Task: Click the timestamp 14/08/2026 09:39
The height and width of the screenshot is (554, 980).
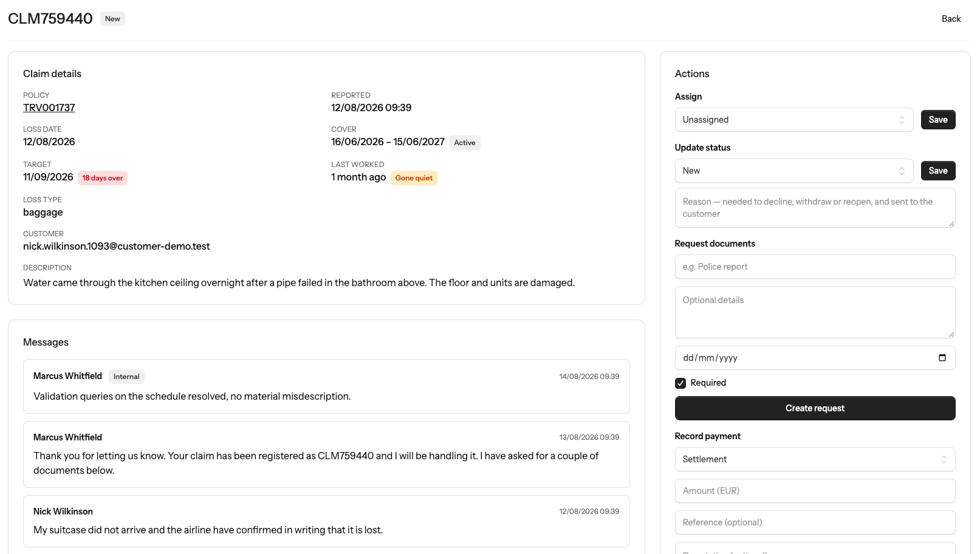Action: click(x=589, y=377)
